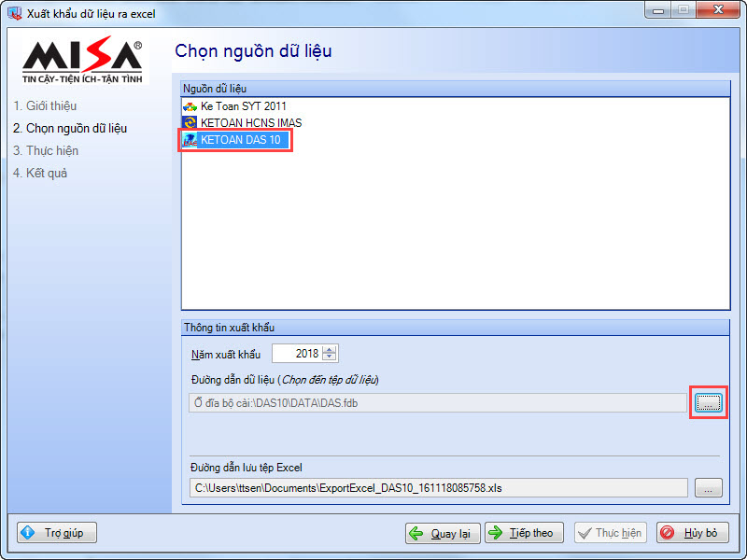Click the window title bar app icon
The width and height of the screenshot is (747, 560).
click(x=15, y=13)
